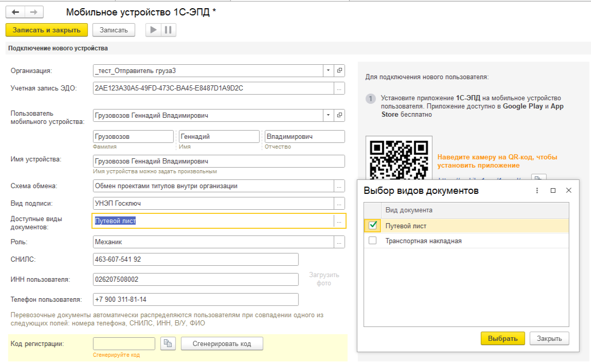Confirm the selection with the Выбрать button

coord(503,338)
